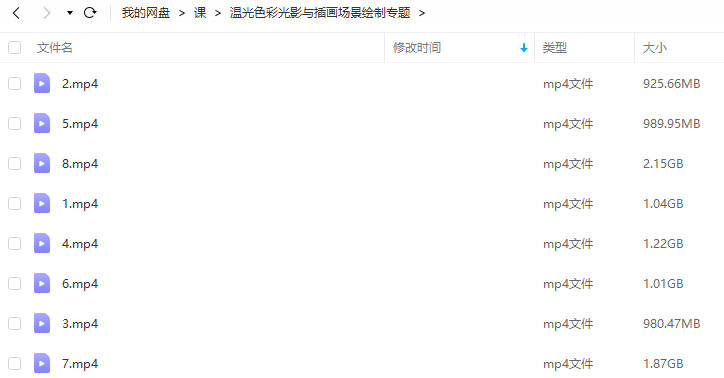This screenshot has height=378, width=724.
Task: Open 我的网盘 breadcrumb
Action: pos(146,13)
